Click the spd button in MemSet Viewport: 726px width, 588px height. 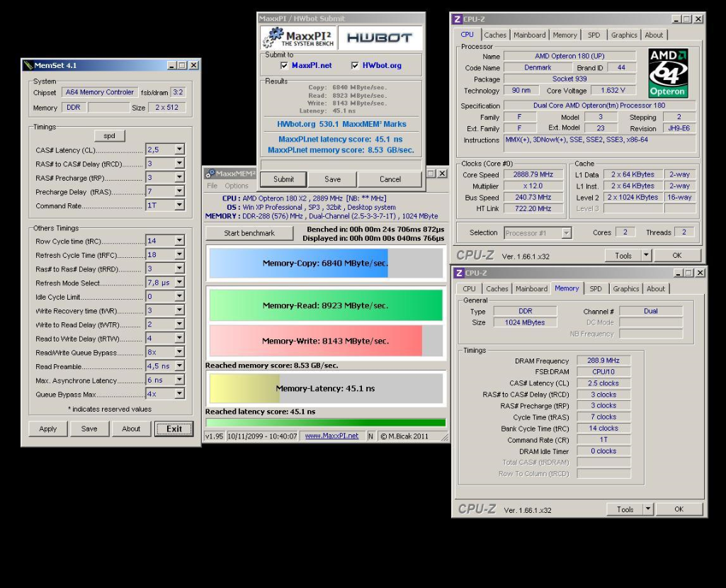coord(109,135)
